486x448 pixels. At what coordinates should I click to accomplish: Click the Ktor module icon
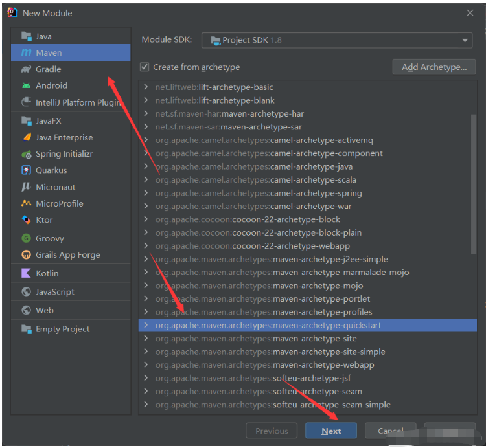pyautogui.click(x=26, y=220)
